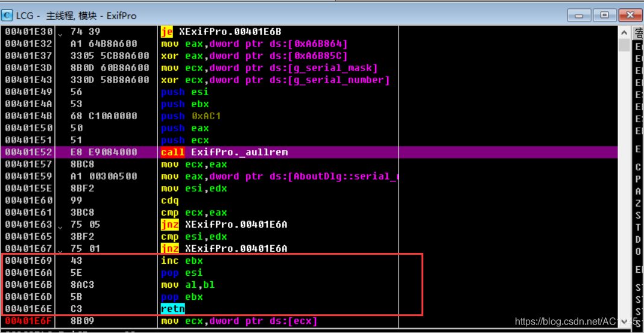The image size is (644, 333).
Task: Minimize the LCG ExifPro CPU window
Action: (579, 15)
